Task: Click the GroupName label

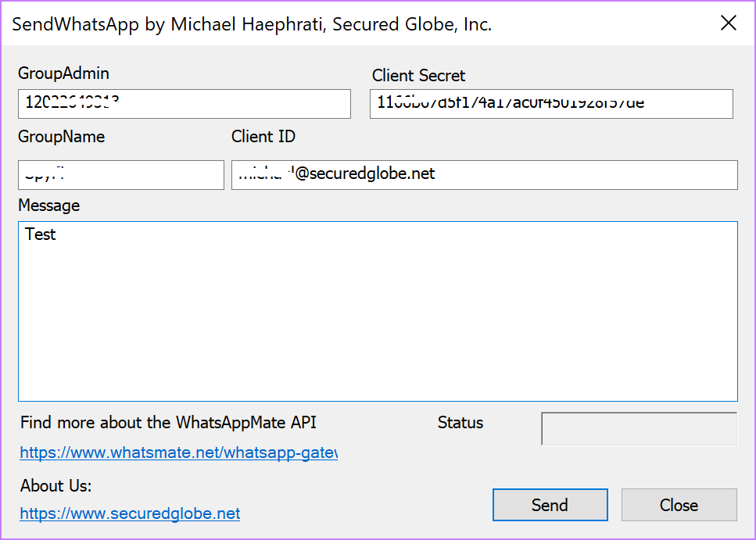Action: (62, 137)
